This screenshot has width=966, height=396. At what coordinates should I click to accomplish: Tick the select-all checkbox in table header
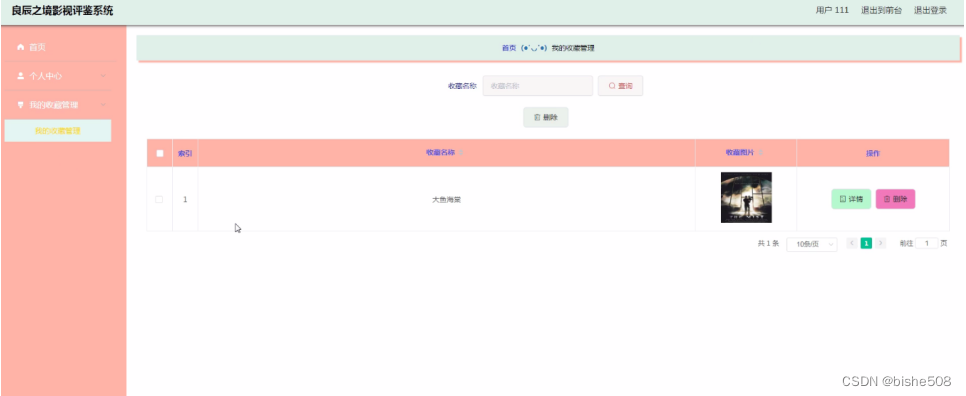tap(160, 153)
